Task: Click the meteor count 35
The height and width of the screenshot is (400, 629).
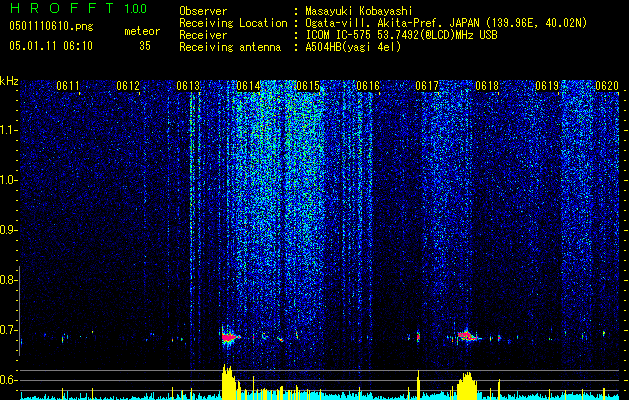Action: (145, 46)
